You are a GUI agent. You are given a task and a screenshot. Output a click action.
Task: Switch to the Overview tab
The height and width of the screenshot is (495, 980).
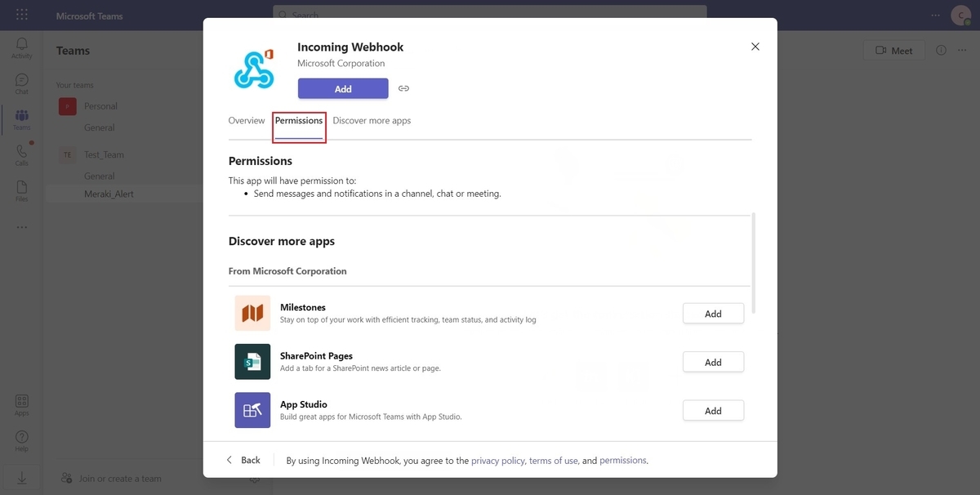pyautogui.click(x=247, y=120)
